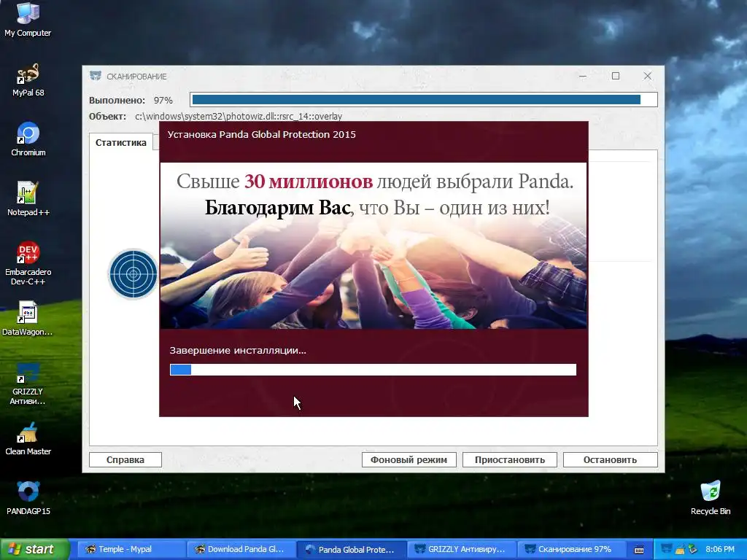
Task: Switch to GRIZZLY Антивиру... taskbar item
Action: click(460, 549)
